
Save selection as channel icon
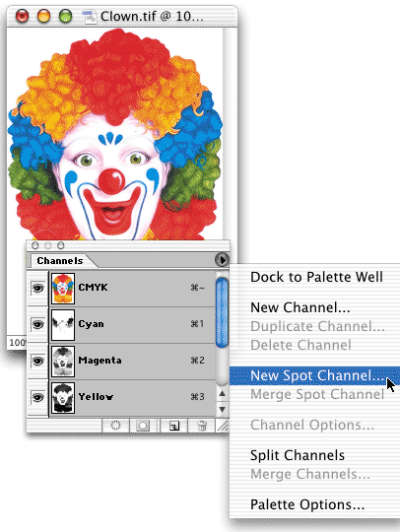point(143,426)
